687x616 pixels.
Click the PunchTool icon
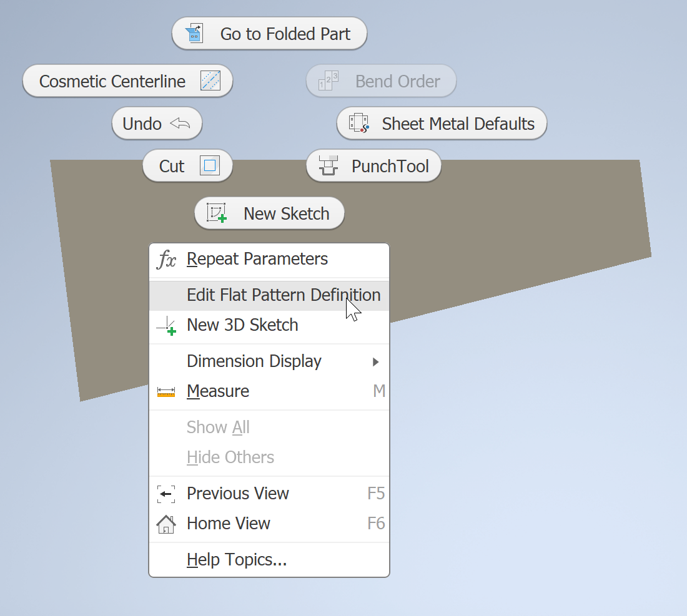pyautogui.click(x=327, y=165)
